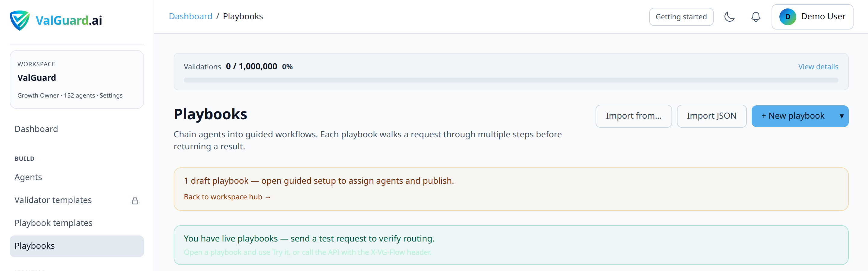
Task: Click the Playbooks page heading
Action: 210,114
